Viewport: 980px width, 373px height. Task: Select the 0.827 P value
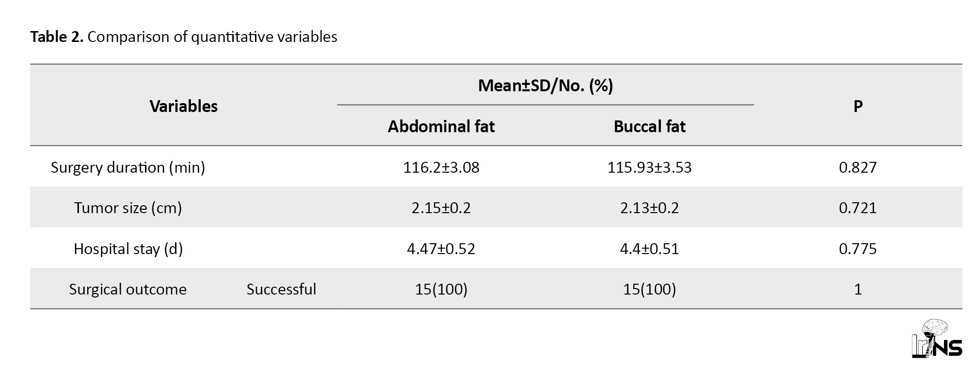(x=858, y=167)
